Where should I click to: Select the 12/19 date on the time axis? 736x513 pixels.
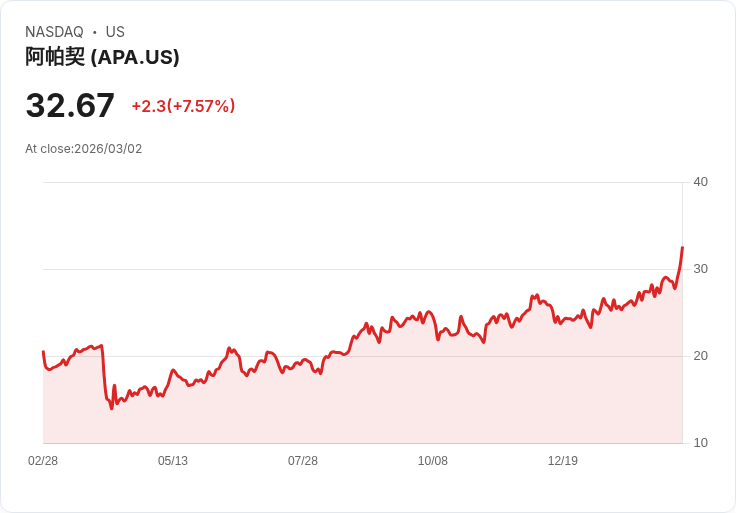pos(563,461)
